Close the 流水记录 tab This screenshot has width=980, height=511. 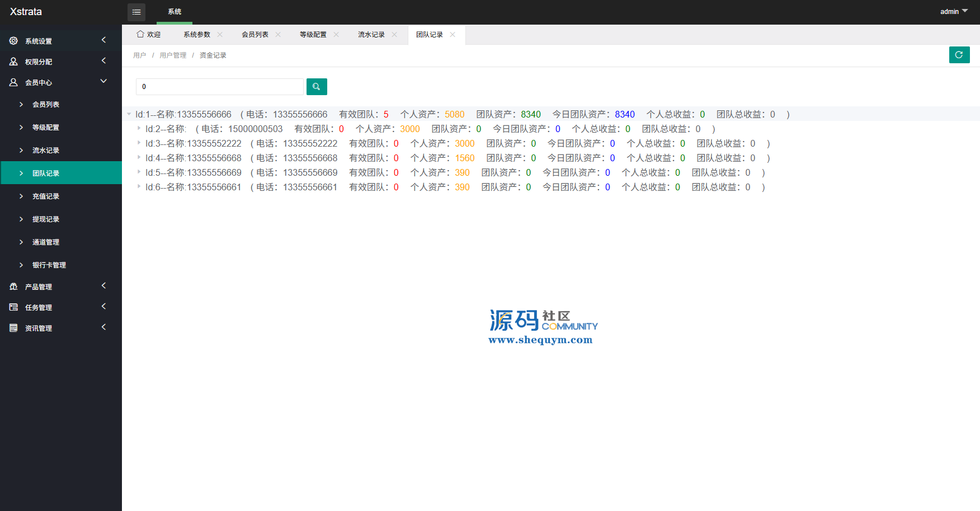click(x=394, y=35)
